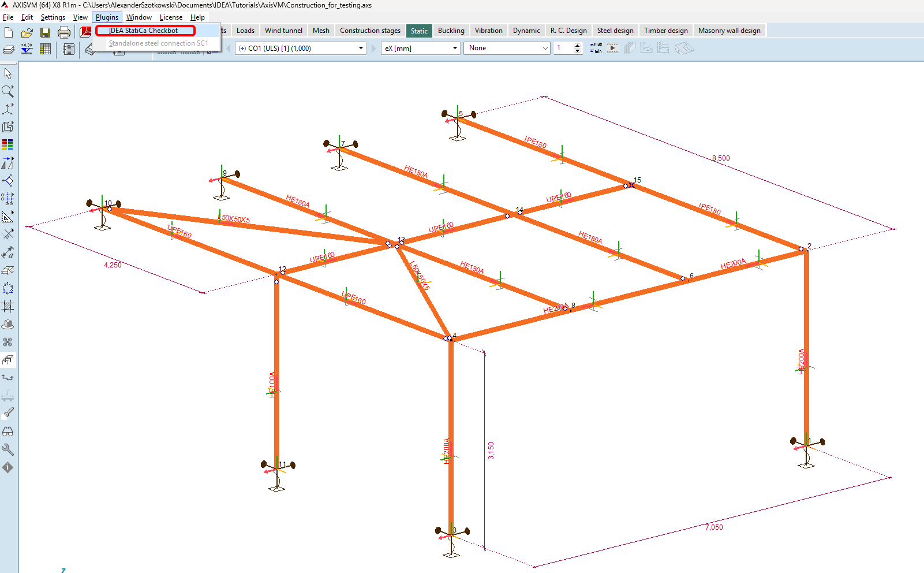Click the scale factor input field

coord(563,48)
